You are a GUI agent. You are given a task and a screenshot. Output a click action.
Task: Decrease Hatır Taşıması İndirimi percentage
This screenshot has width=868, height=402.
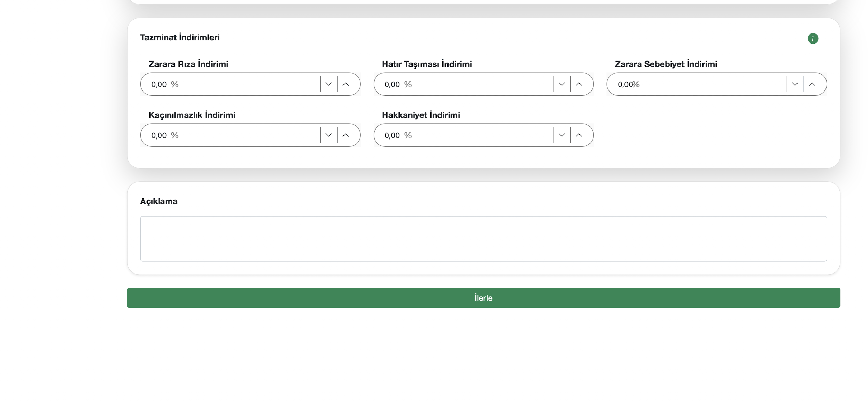[x=562, y=84]
